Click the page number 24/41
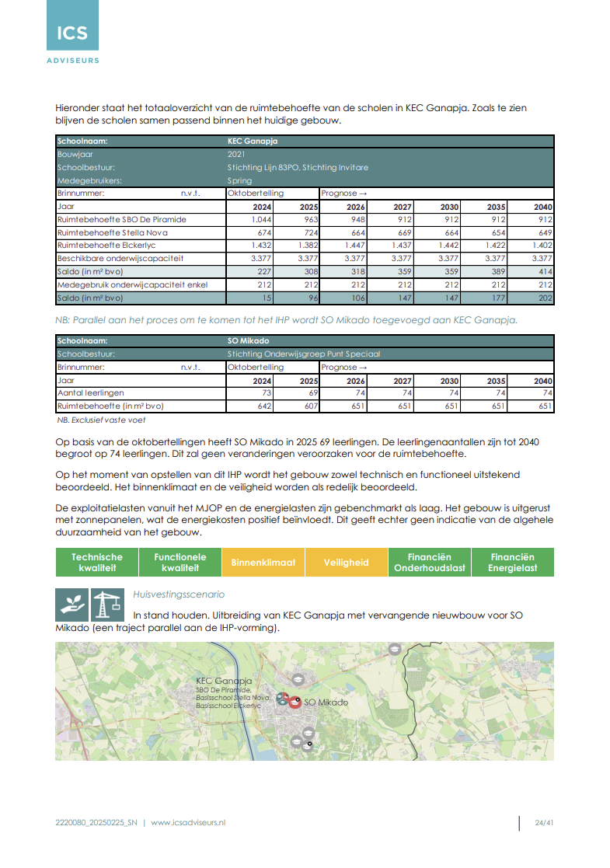610x868 pixels. click(x=544, y=823)
